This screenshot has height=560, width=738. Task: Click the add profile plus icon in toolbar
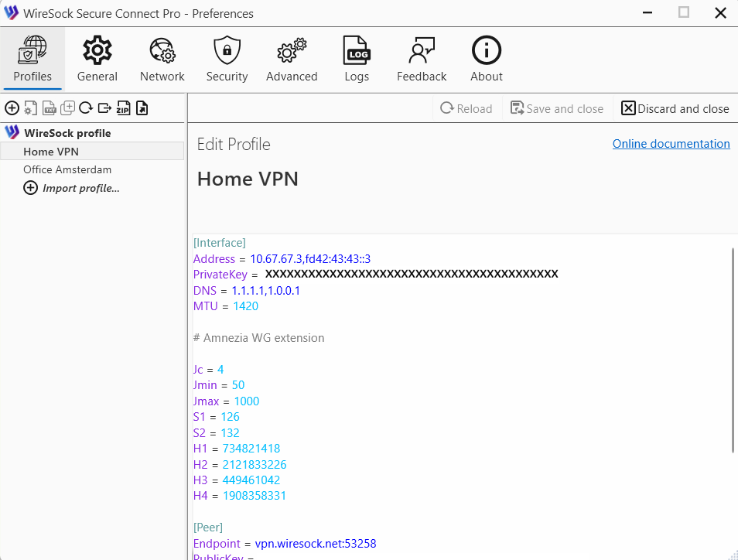[x=12, y=108]
